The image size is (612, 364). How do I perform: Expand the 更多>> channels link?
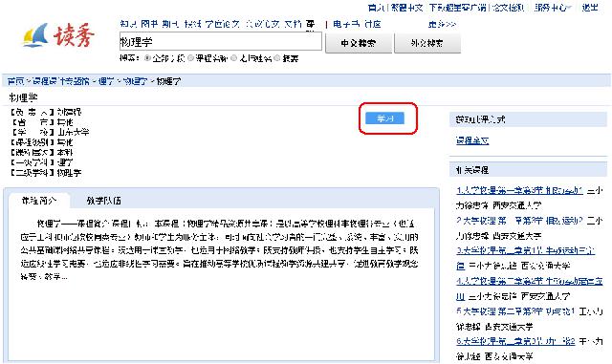(442, 24)
